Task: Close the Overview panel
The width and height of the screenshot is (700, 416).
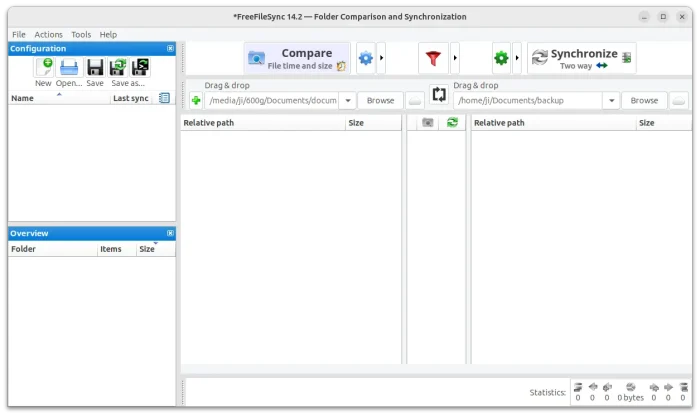Action: [170, 233]
